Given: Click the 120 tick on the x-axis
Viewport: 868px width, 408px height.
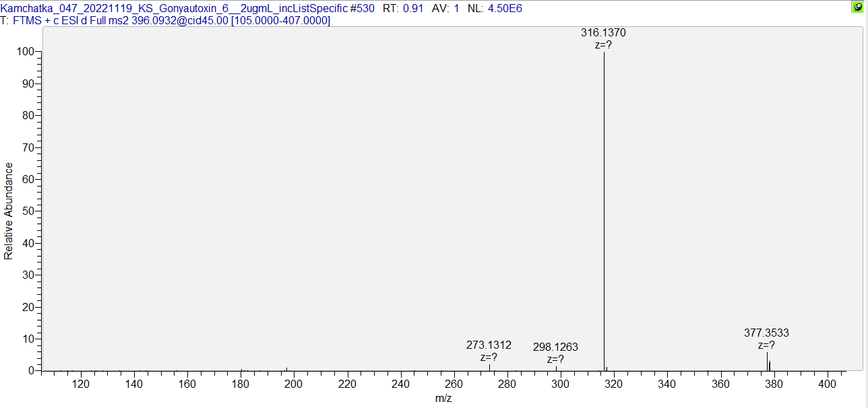Looking at the screenshot, I should [x=81, y=384].
